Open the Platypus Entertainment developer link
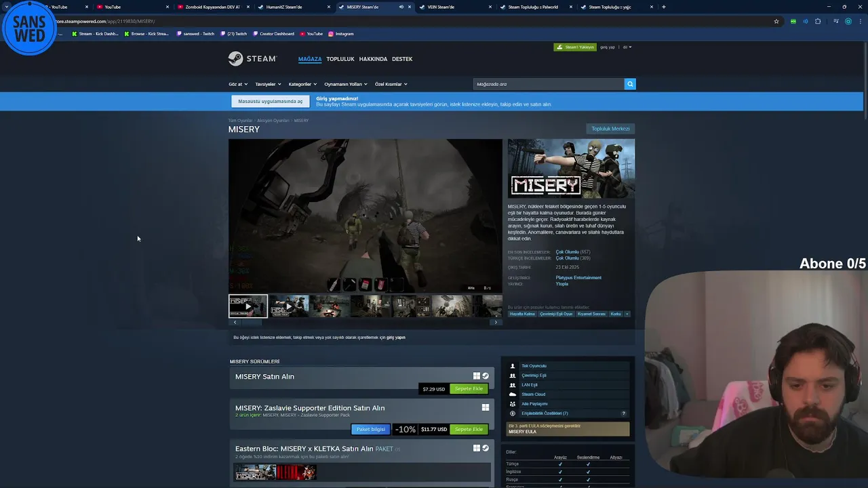 pyautogui.click(x=578, y=277)
